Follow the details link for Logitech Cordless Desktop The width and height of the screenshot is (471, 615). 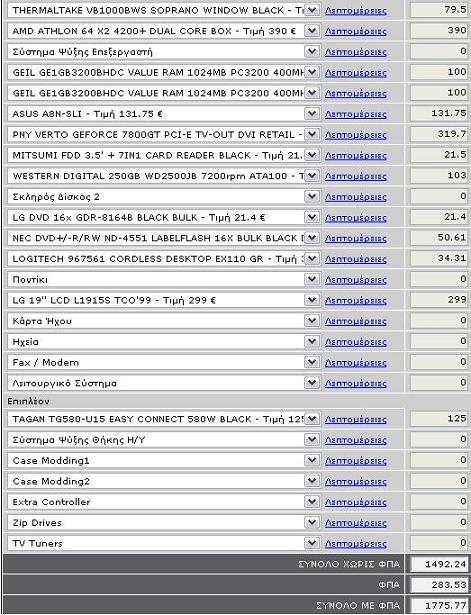(356, 259)
